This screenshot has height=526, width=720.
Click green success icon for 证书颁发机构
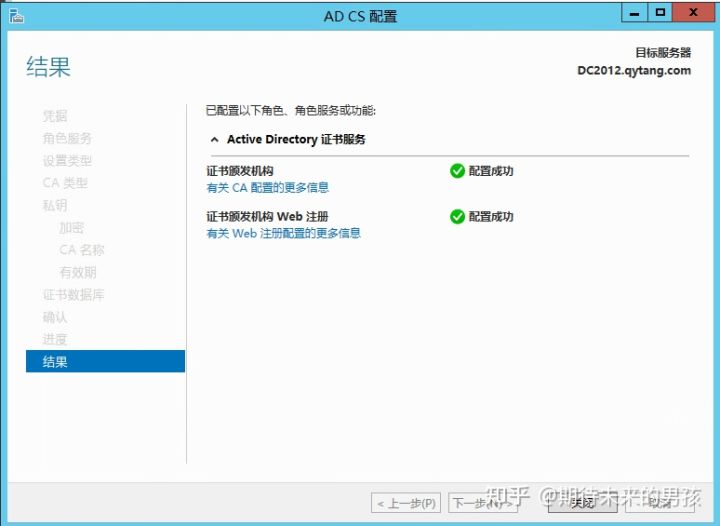pos(457,171)
